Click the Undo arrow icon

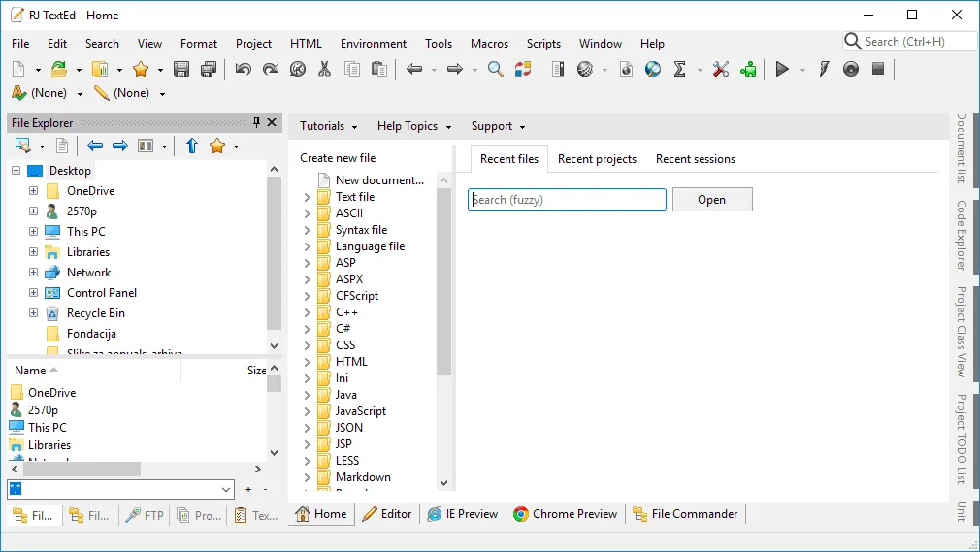244,69
